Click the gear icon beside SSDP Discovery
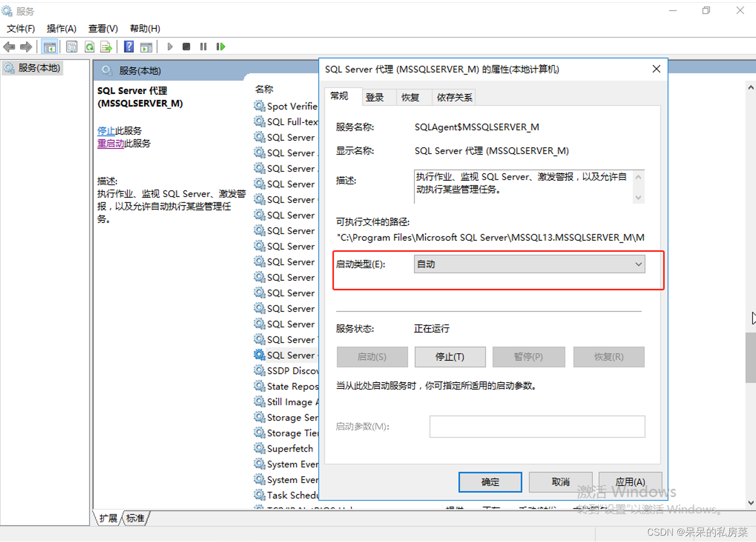This screenshot has height=542, width=756. click(x=259, y=371)
